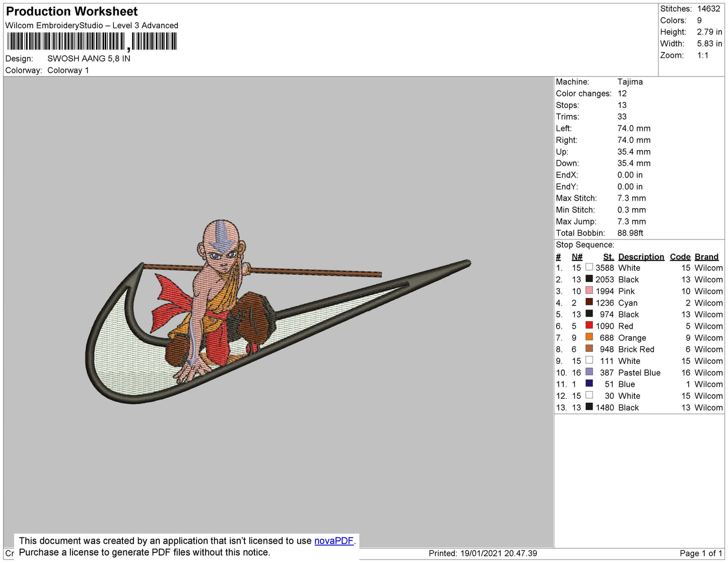
Task: Select the dark Blue swatch in row 11
Action: [x=589, y=383]
